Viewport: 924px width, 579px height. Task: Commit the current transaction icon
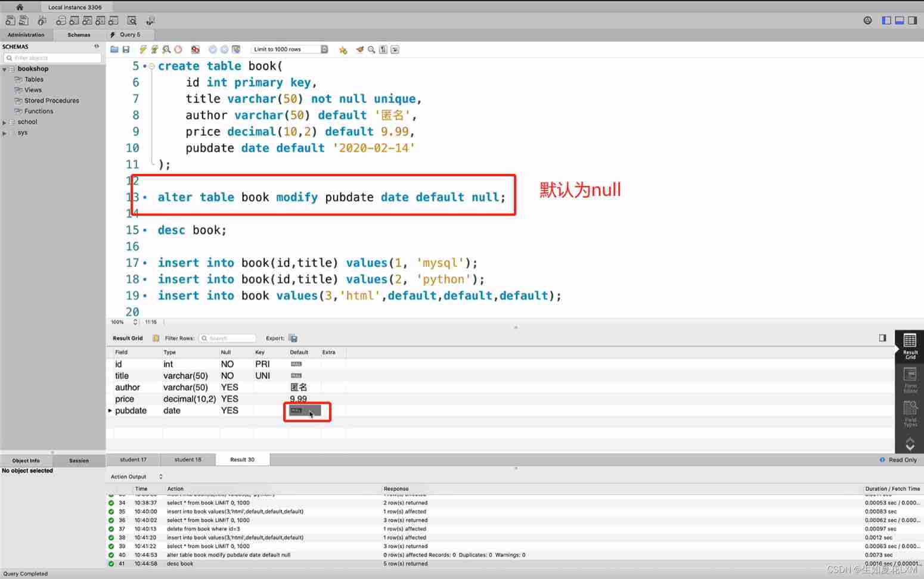[x=213, y=49]
